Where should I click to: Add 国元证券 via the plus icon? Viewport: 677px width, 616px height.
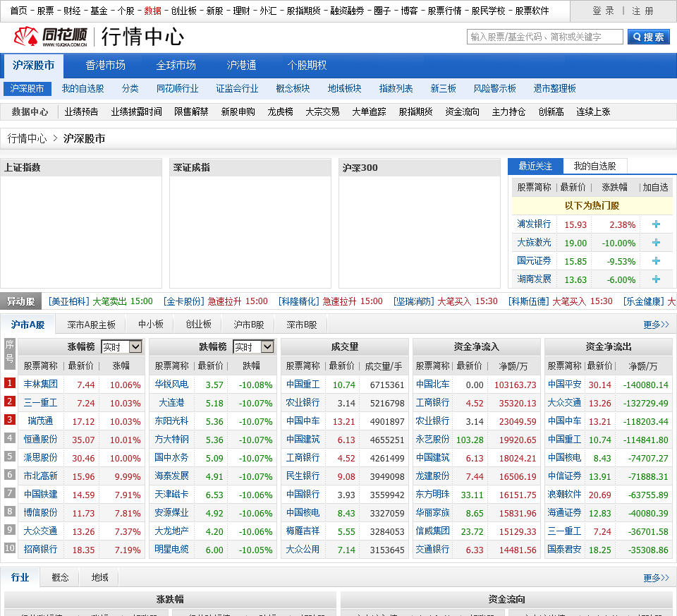pos(656,261)
